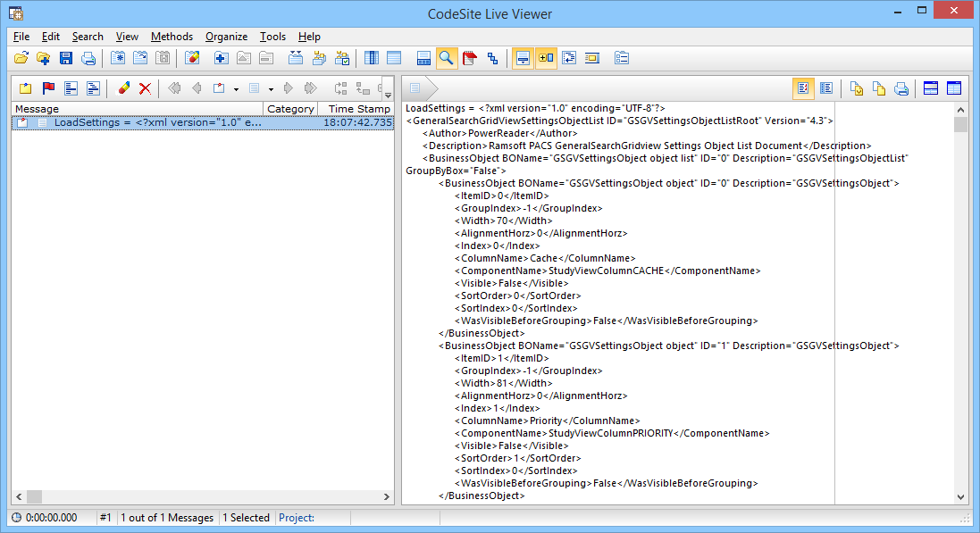Click the split window layout icon in inspector toolbar
The image size is (980, 533).
(931, 88)
